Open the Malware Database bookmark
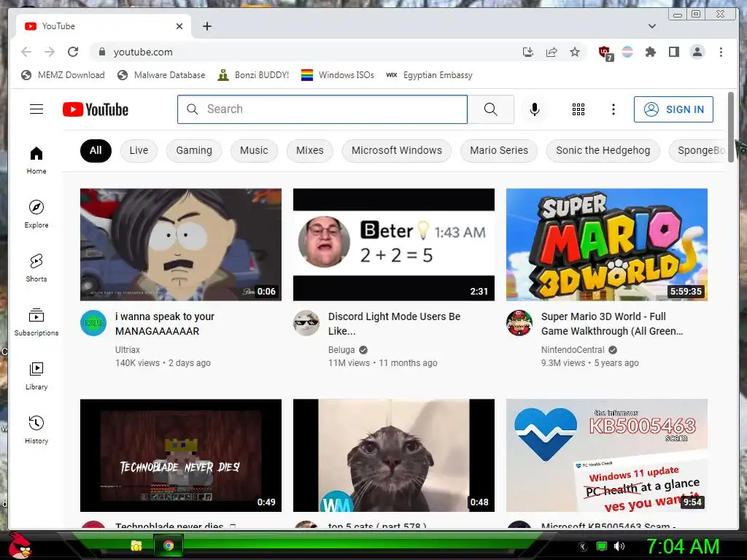This screenshot has height=560, width=747. tap(161, 75)
